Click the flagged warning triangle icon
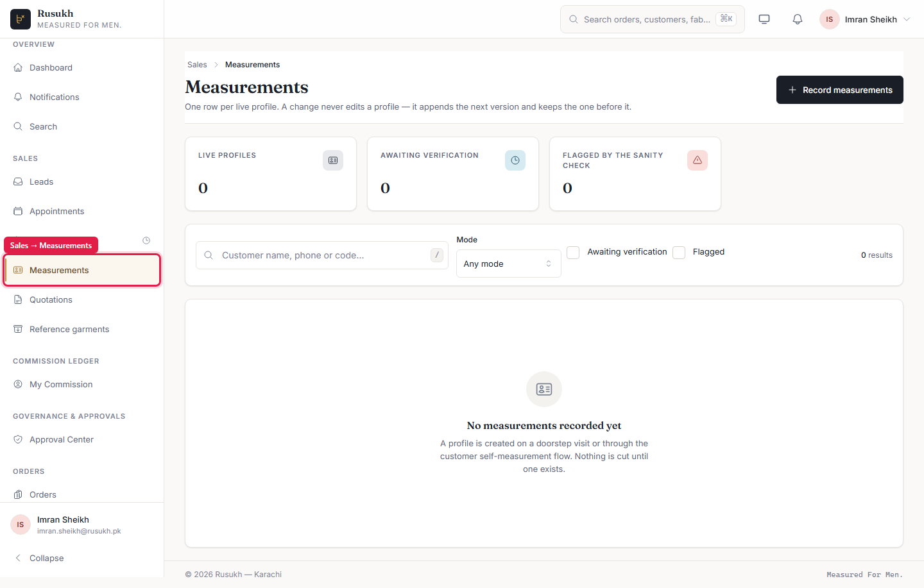This screenshot has height=588, width=924. [x=697, y=160]
